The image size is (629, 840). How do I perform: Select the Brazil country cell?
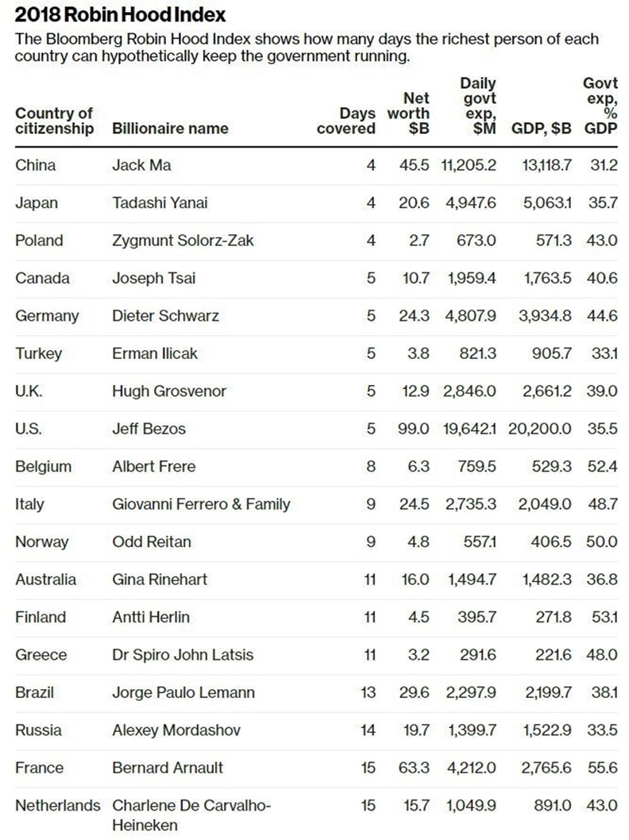[x=35, y=693]
